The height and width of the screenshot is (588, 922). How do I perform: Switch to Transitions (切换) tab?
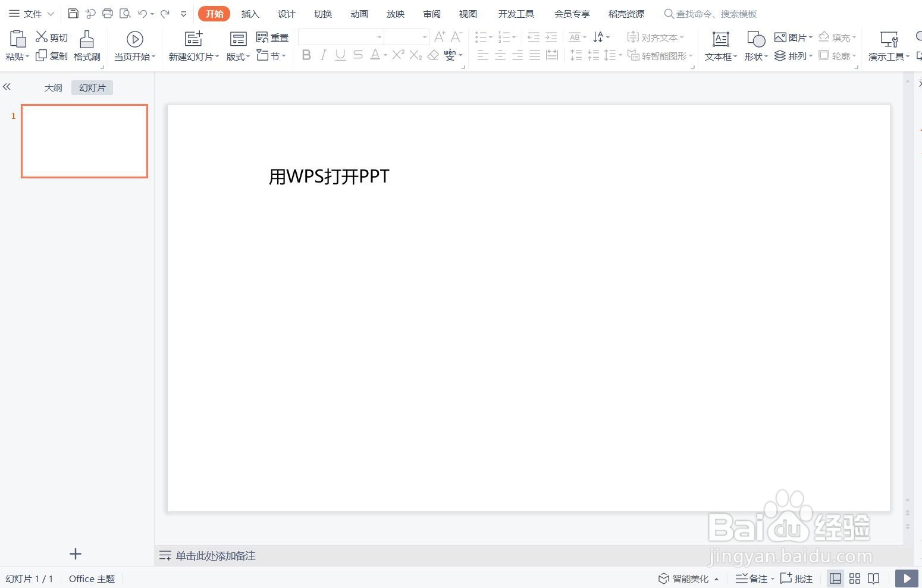322,14
